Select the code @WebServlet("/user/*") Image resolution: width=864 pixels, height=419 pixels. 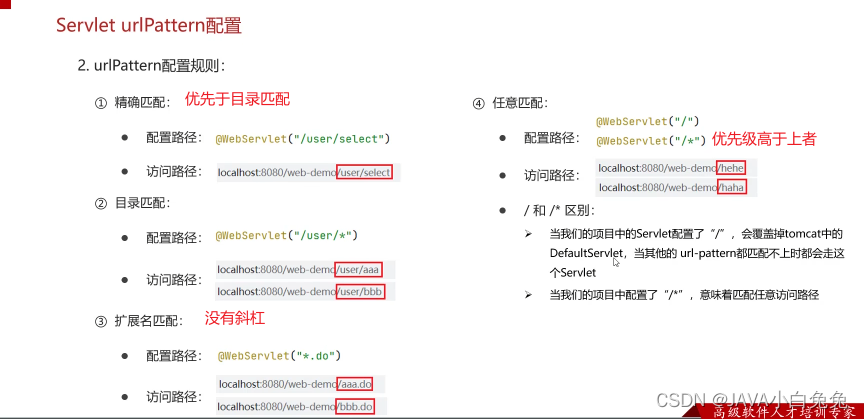click(287, 235)
